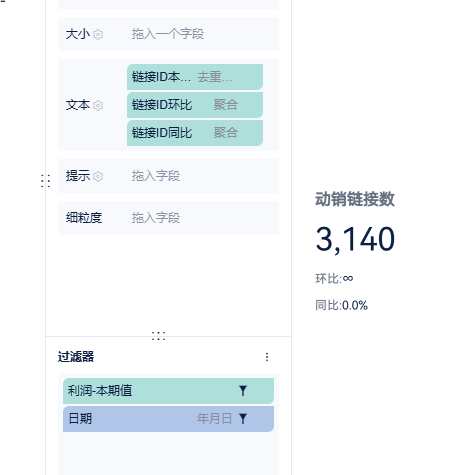Click the 动销链接数 card title
This screenshot has height=475, width=459.
[x=355, y=199]
